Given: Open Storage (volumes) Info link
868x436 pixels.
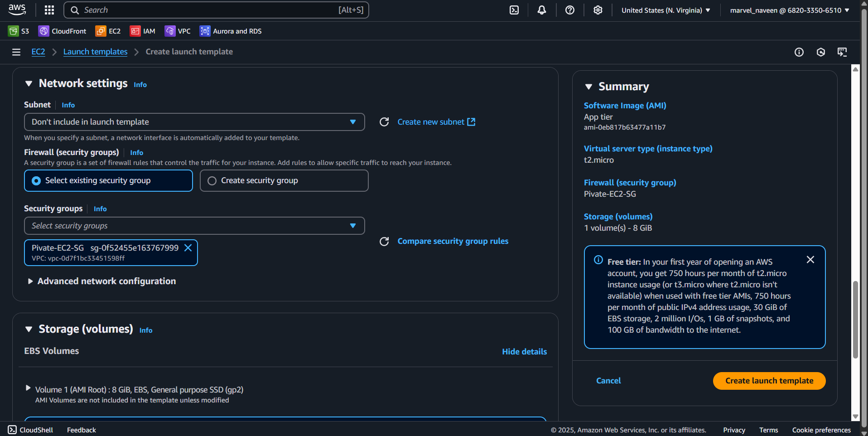Looking at the screenshot, I should pos(145,330).
